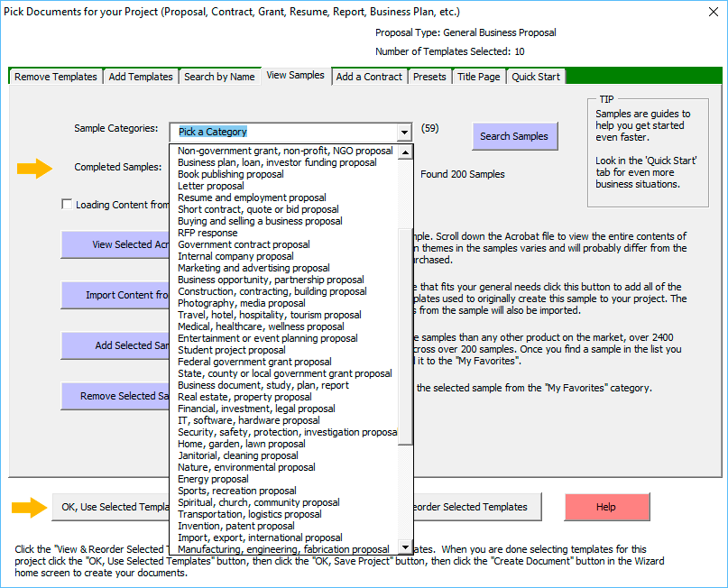This screenshot has width=728, height=588.
Task: Select Energy proposal category
Action: tap(284, 479)
